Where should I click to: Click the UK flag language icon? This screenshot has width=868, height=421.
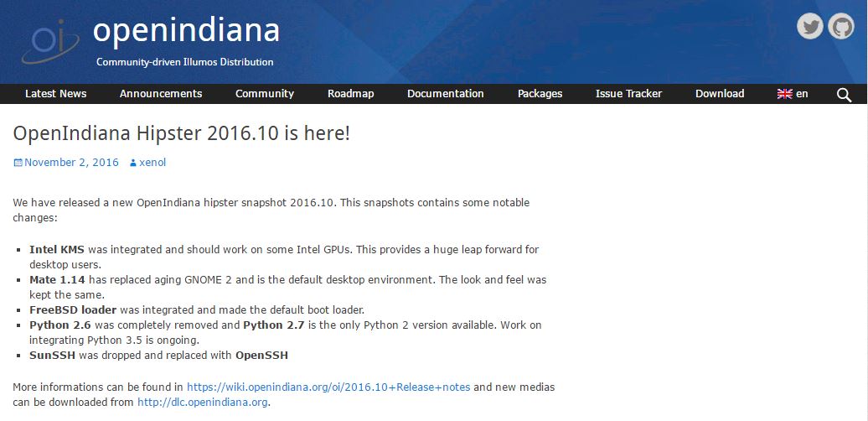point(784,94)
